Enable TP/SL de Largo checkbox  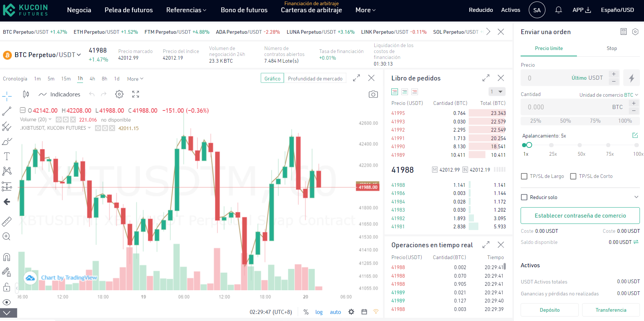[x=524, y=176]
